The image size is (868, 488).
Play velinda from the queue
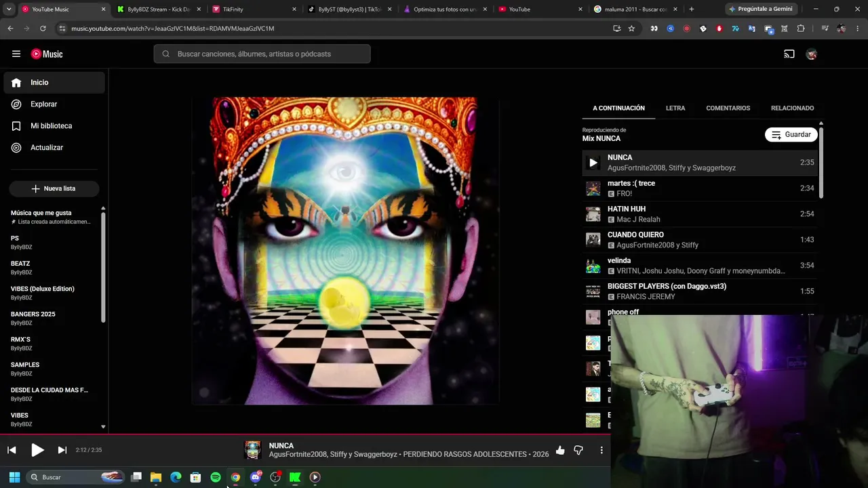701,266
